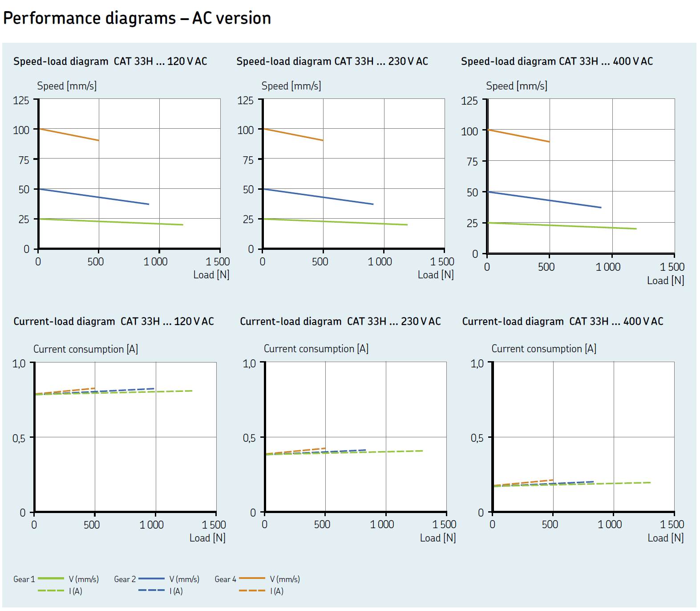Click the 'Performance diagrams – AC version' heading
This screenshot has width=700, height=611.
pyautogui.click(x=137, y=18)
